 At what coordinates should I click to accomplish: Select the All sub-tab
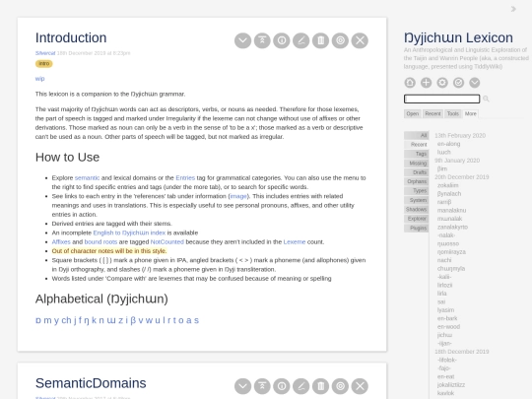pos(417,135)
